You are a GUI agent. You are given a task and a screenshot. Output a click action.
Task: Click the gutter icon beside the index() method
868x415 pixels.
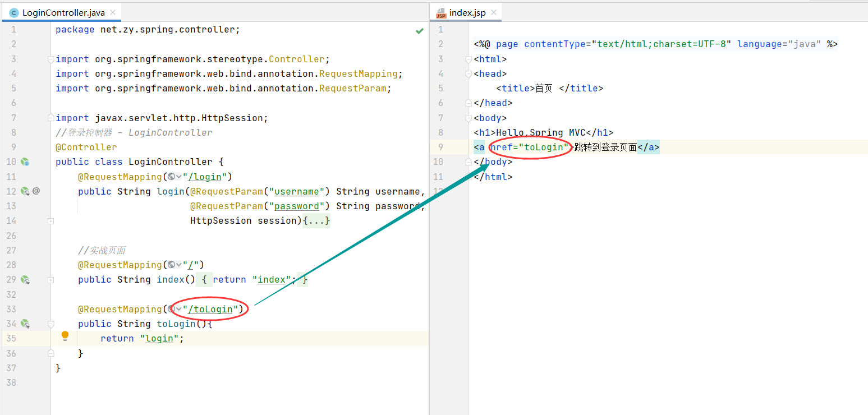tap(25, 279)
